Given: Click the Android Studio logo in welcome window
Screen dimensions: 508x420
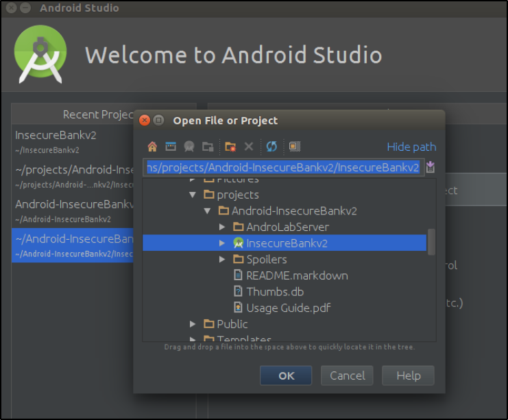Looking at the screenshot, I should click(x=40, y=54).
